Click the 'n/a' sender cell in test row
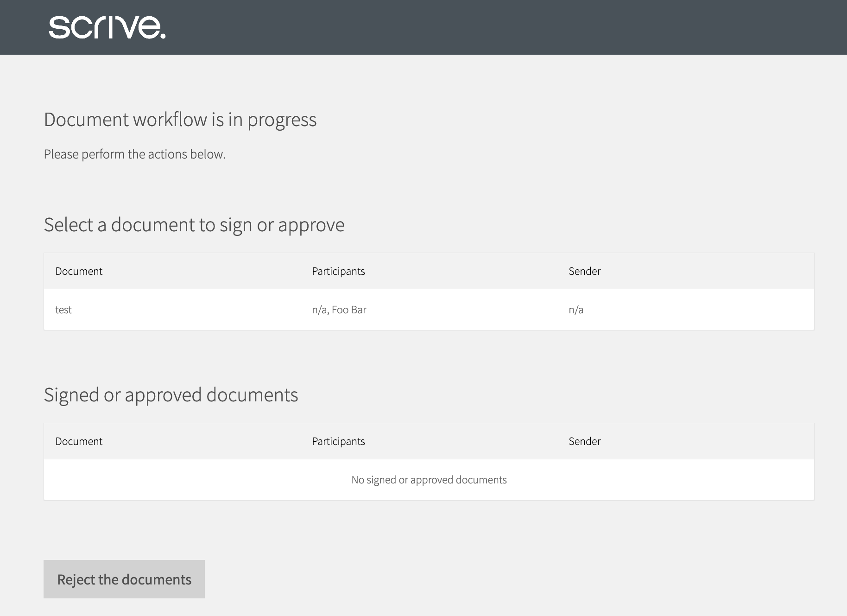The height and width of the screenshot is (616, 847). click(x=576, y=310)
